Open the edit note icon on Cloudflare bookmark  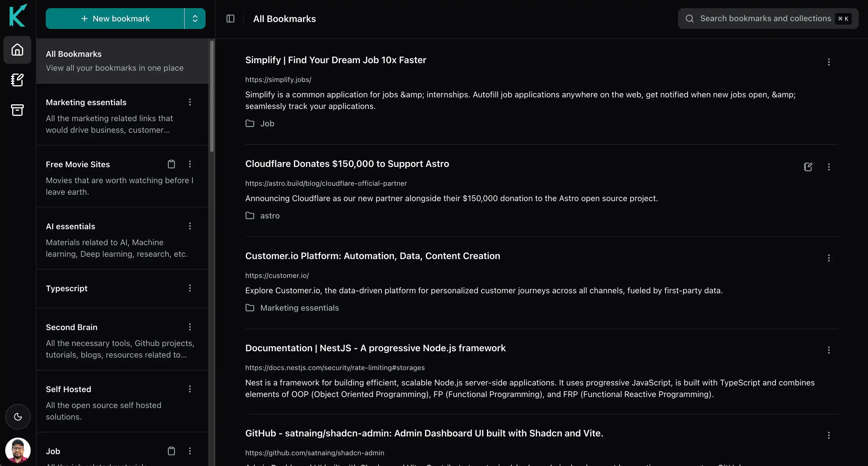(808, 167)
